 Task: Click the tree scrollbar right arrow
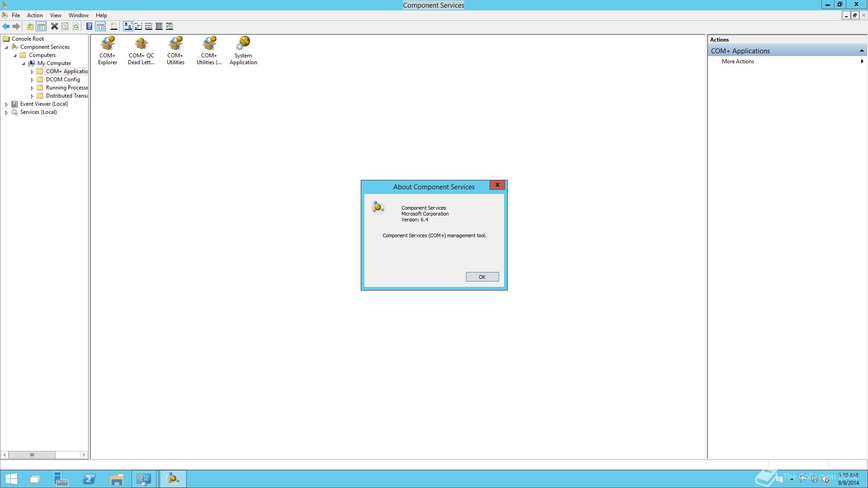[84, 455]
